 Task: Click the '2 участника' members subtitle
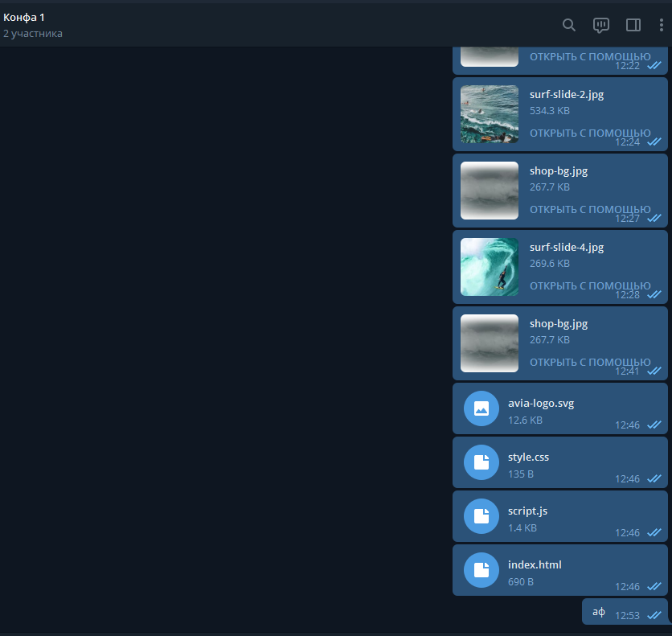[33, 34]
